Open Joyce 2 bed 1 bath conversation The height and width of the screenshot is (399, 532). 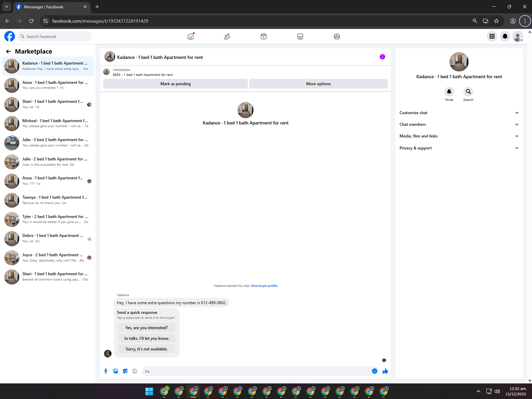point(48,258)
